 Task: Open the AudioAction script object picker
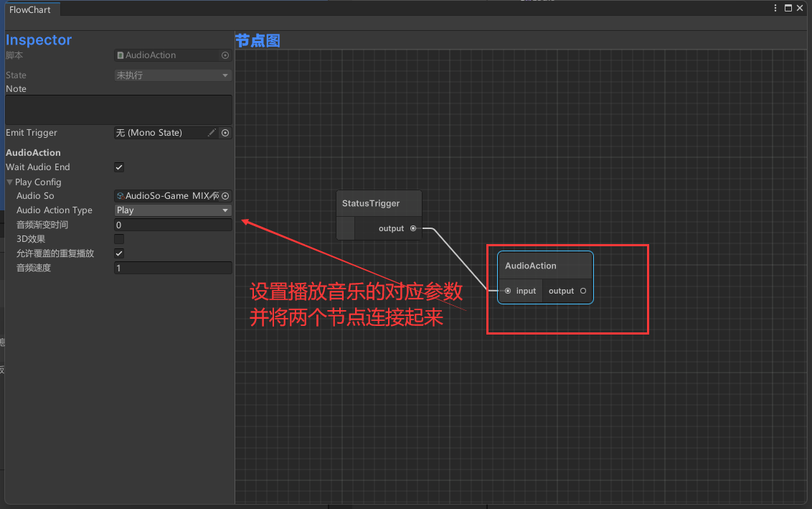click(x=225, y=55)
